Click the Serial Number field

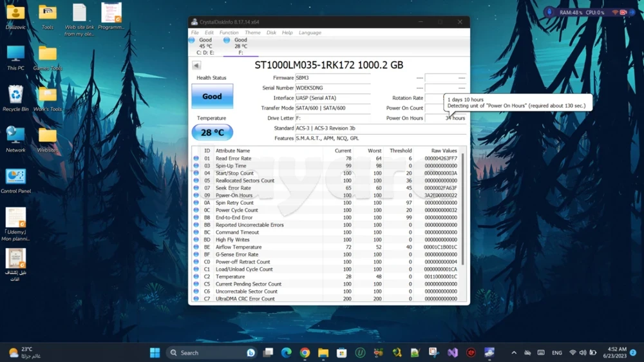click(332, 88)
